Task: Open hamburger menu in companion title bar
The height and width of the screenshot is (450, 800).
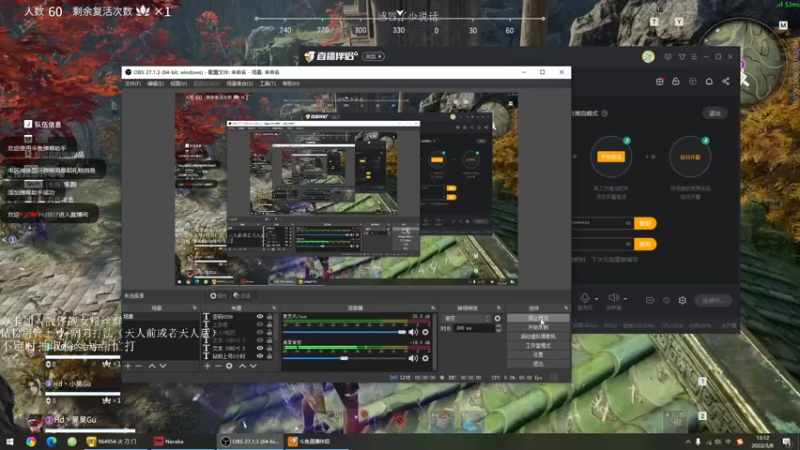Action: click(694, 57)
